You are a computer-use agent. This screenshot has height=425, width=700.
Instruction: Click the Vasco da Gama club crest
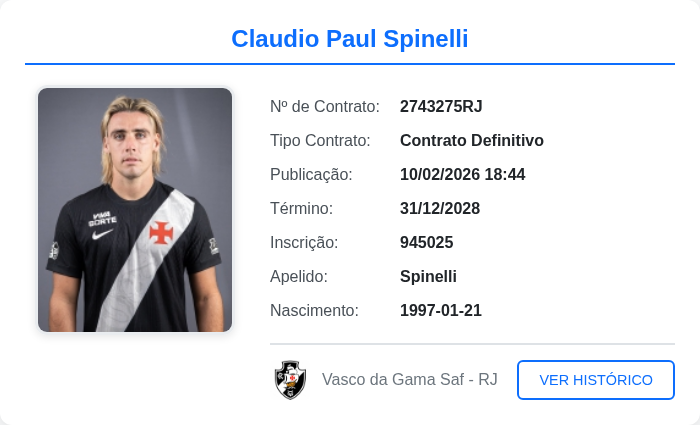[290, 380]
